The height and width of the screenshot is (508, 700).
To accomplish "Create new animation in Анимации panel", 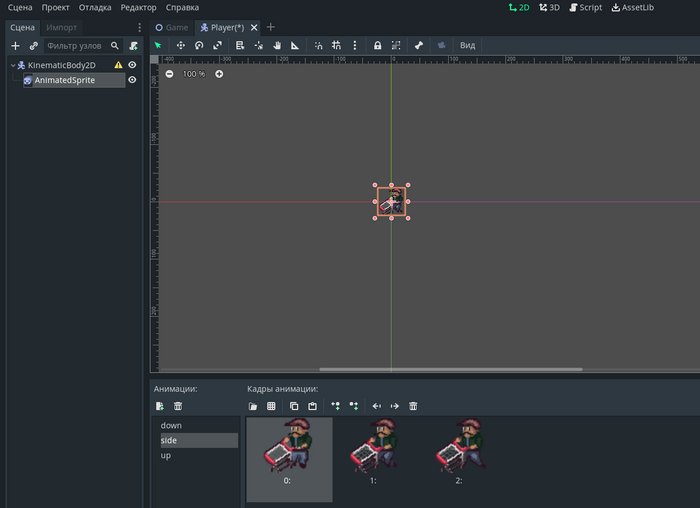I will (x=160, y=406).
